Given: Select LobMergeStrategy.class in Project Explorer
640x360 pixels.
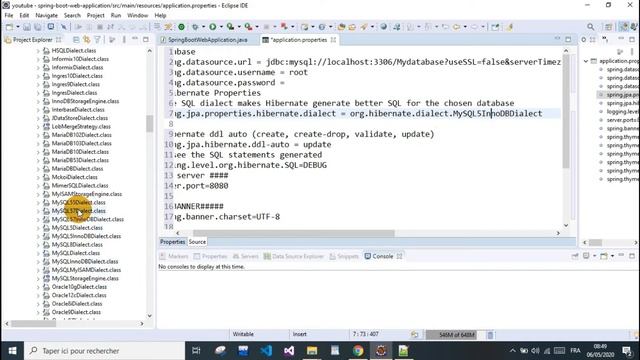Looking at the screenshot, I should (81, 127).
